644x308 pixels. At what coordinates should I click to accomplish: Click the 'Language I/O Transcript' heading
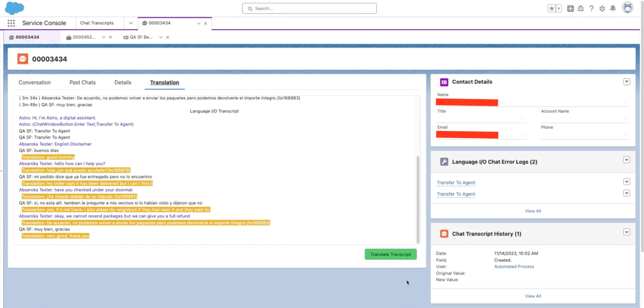(214, 111)
